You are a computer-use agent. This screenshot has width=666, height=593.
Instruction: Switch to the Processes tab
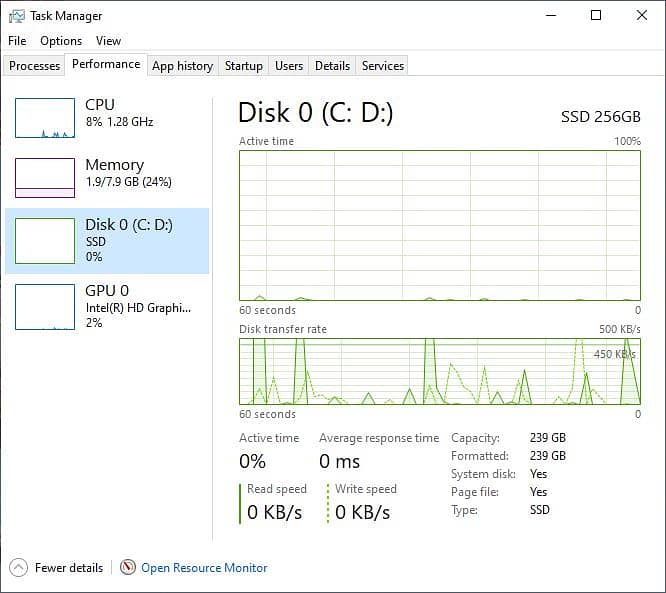[x=34, y=66]
